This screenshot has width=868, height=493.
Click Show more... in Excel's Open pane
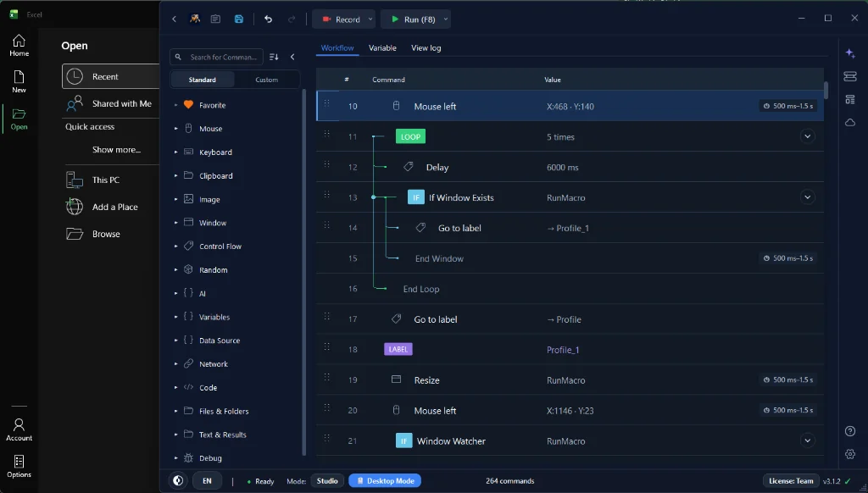tap(116, 149)
